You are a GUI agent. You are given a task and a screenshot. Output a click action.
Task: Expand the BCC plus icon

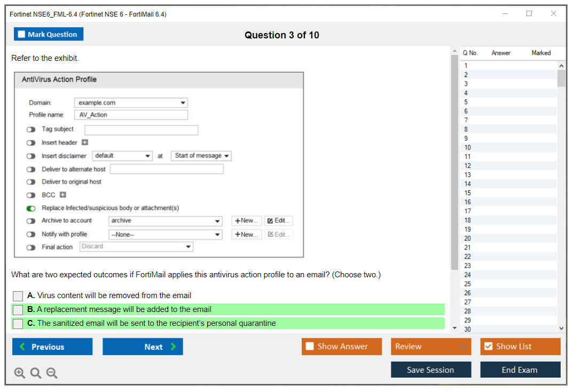(x=62, y=195)
